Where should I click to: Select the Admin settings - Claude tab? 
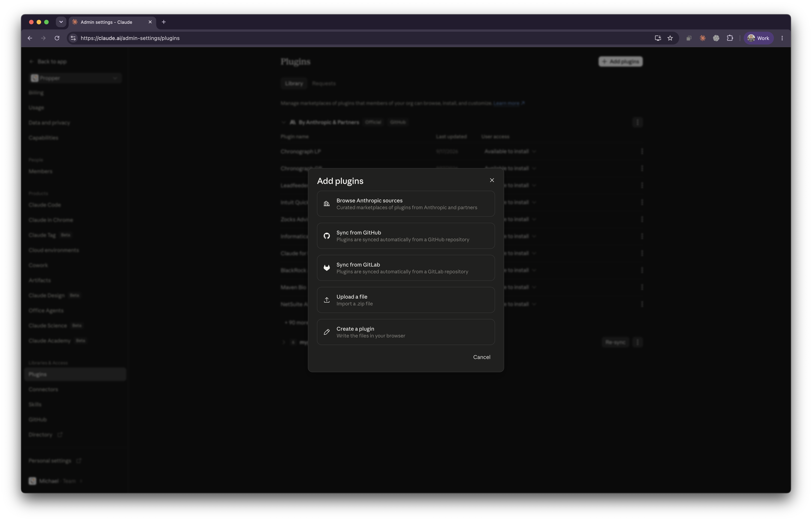click(x=112, y=22)
